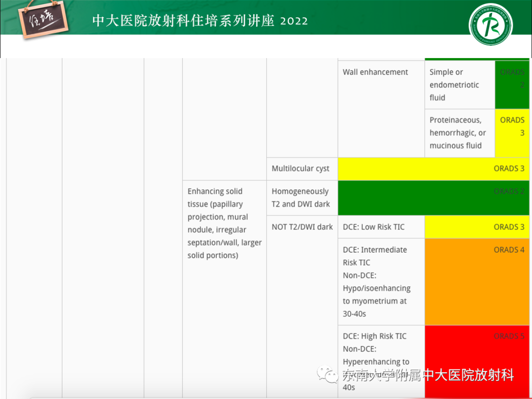This screenshot has height=399, width=532.
Task: Select the Simple or endometriotic fluid cell
Action: pos(460,85)
